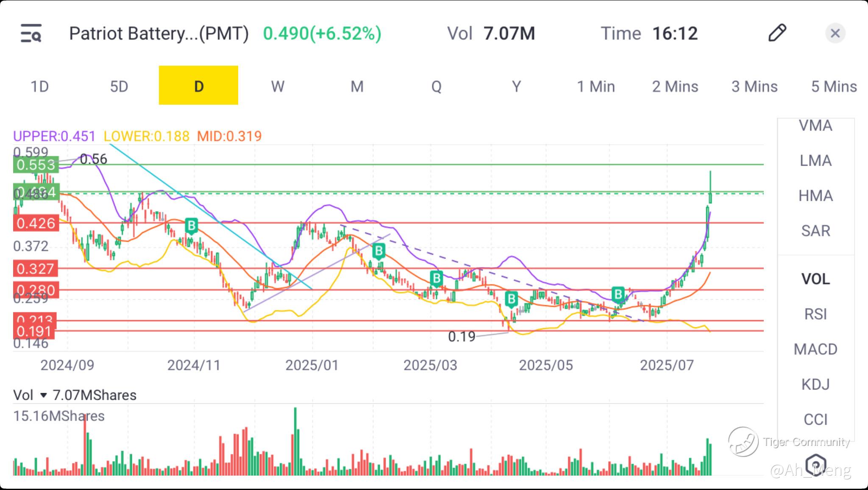The width and height of the screenshot is (868, 490).
Task: Tap the B buy marker near 2024/11
Action: pyautogui.click(x=192, y=226)
